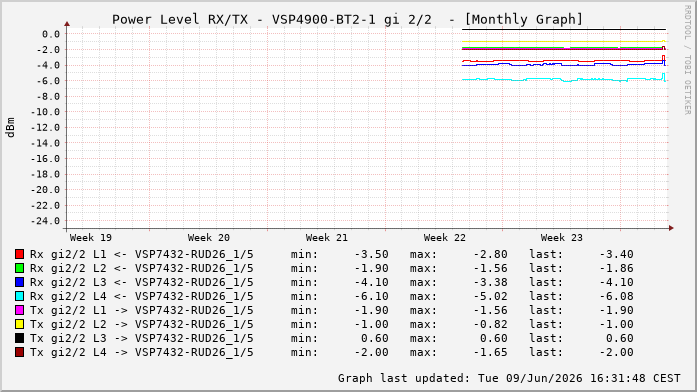Click the Rx gi2/2 L1 legend label
Viewport: 697px width, 392px height.
pos(141,254)
